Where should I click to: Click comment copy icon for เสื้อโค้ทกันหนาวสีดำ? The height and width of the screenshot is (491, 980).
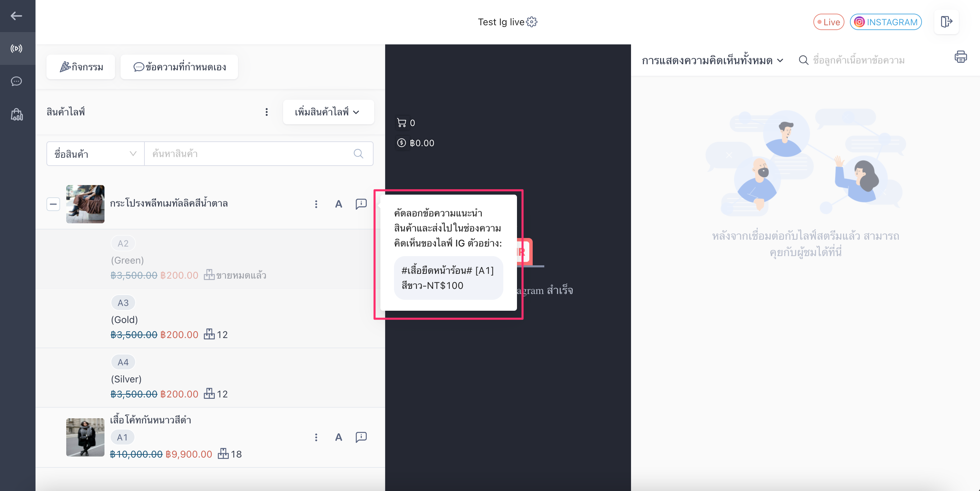361,437
